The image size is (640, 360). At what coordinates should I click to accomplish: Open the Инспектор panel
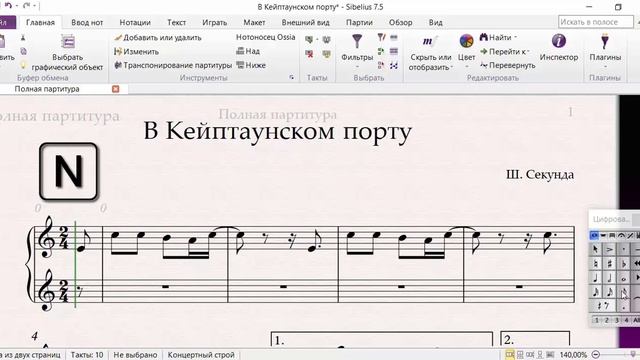click(559, 48)
